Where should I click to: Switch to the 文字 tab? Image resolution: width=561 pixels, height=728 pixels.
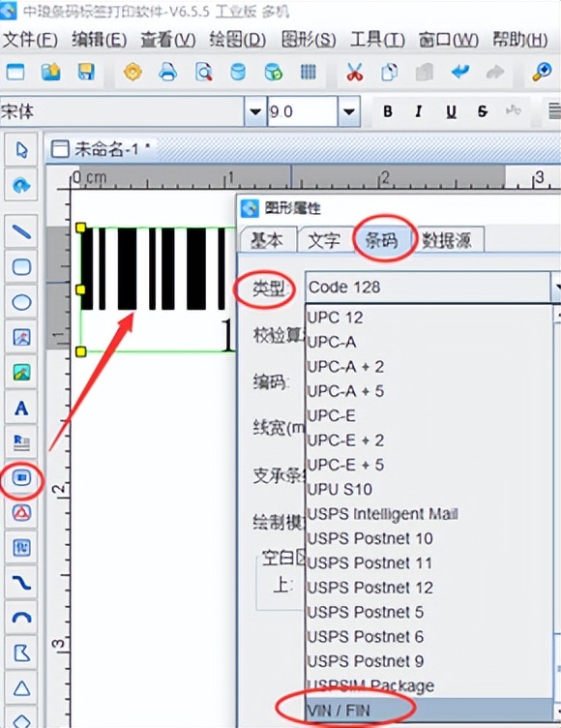pyautogui.click(x=324, y=240)
